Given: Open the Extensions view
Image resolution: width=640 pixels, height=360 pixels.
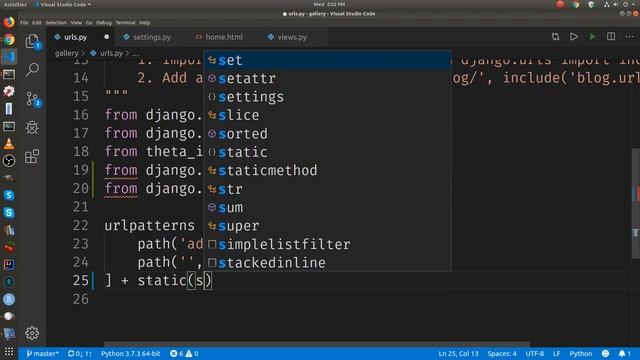Looking at the screenshot, I should 32,156.
